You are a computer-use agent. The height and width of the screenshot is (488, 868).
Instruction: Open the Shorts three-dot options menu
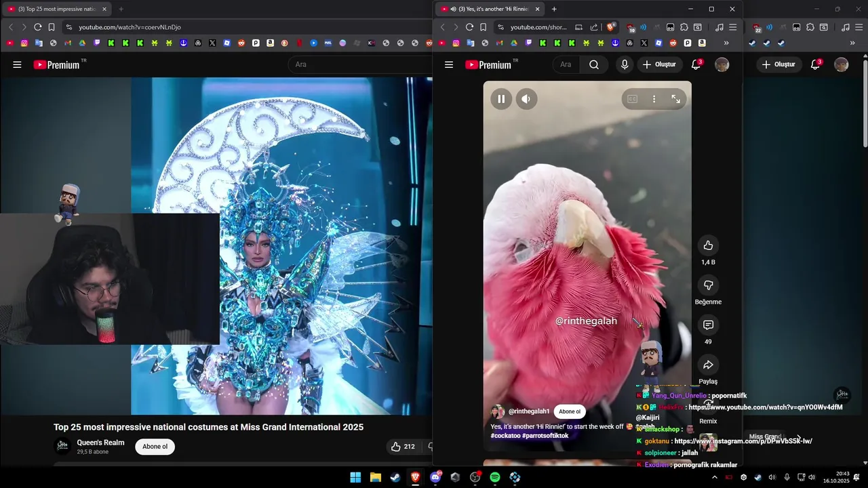click(654, 99)
